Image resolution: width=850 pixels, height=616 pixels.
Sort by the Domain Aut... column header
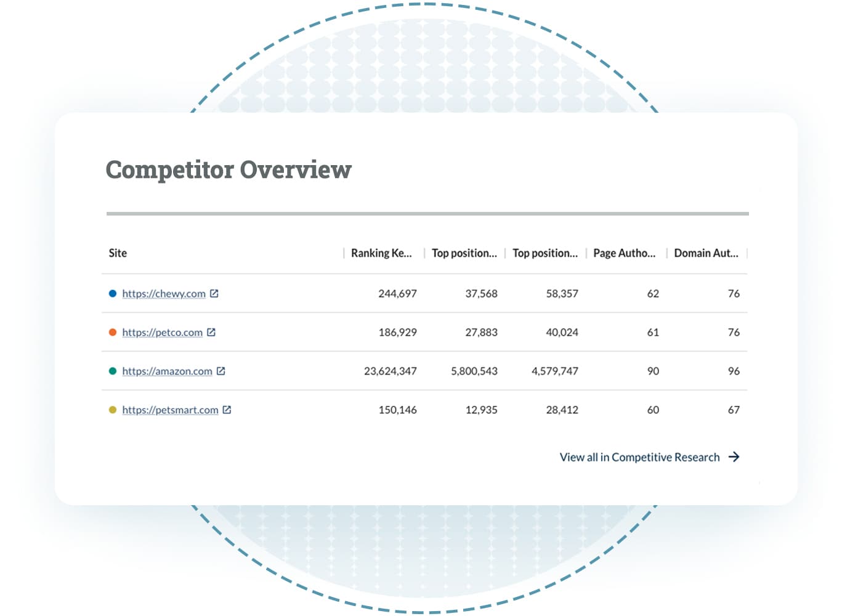(706, 253)
